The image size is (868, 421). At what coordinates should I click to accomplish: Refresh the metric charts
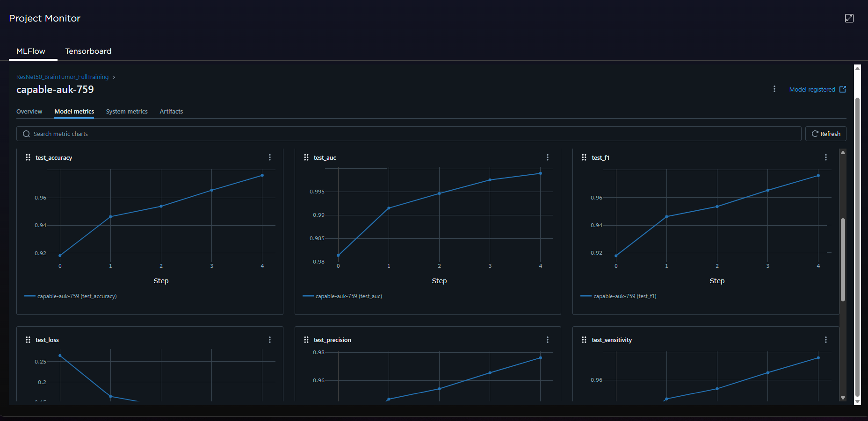click(x=826, y=134)
